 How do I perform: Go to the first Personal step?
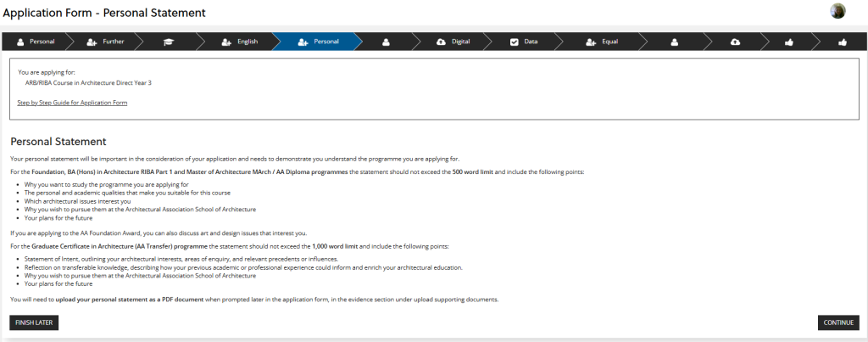(36, 42)
